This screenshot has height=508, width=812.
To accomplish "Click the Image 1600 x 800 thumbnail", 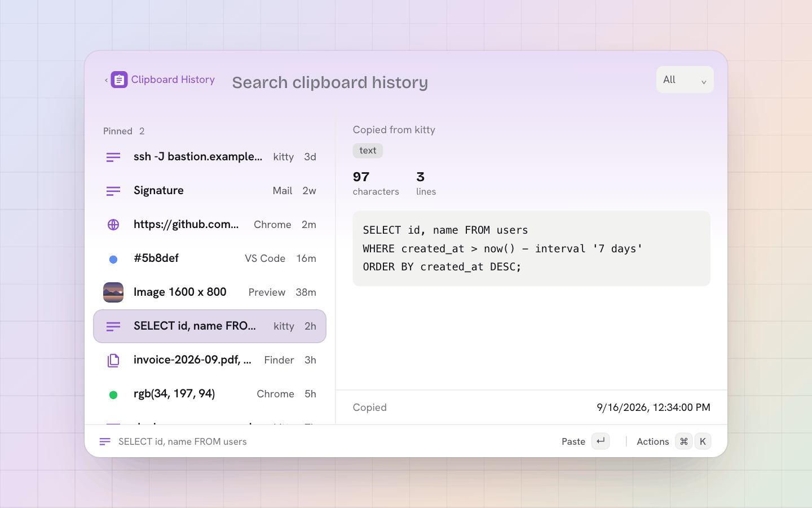I will pos(113,292).
